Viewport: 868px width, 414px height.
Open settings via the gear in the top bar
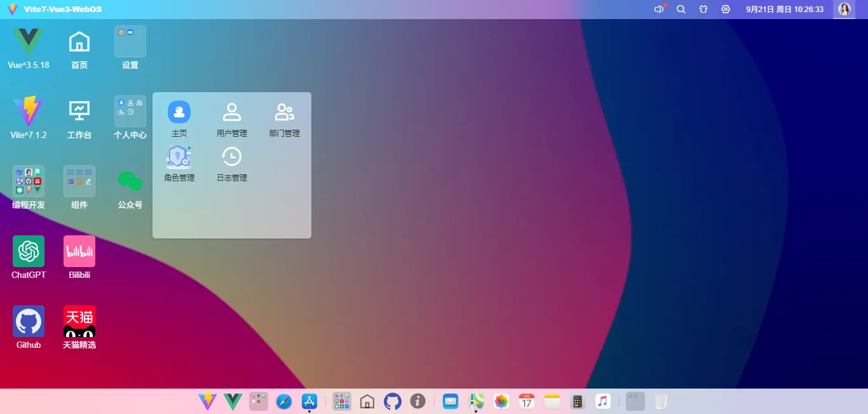pyautogui.click(x=725, y=9)
